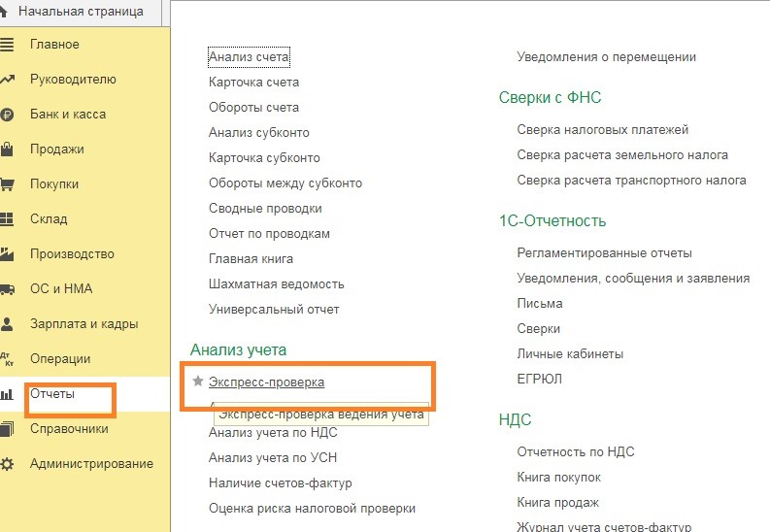The image size is (770, 532).
Task: Select the Продажи section
Action: point(57,150)
